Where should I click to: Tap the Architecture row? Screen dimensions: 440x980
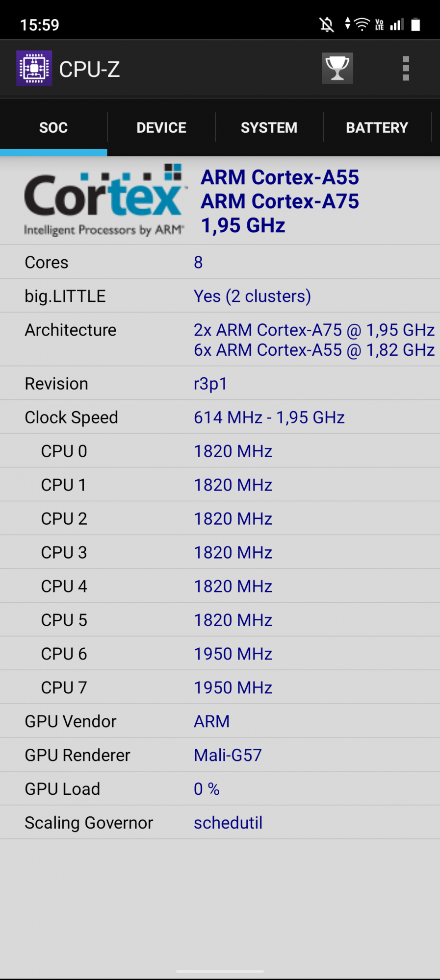(220, 340)
